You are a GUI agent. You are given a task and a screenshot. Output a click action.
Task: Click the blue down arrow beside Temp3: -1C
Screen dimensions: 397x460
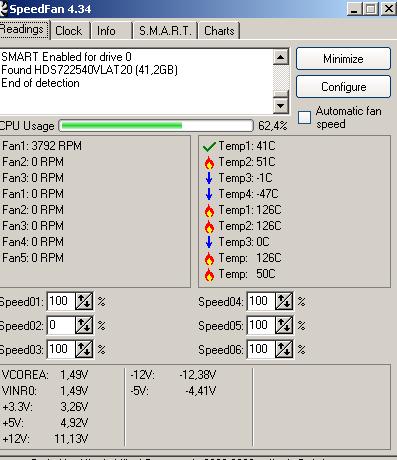pos(209,178)
